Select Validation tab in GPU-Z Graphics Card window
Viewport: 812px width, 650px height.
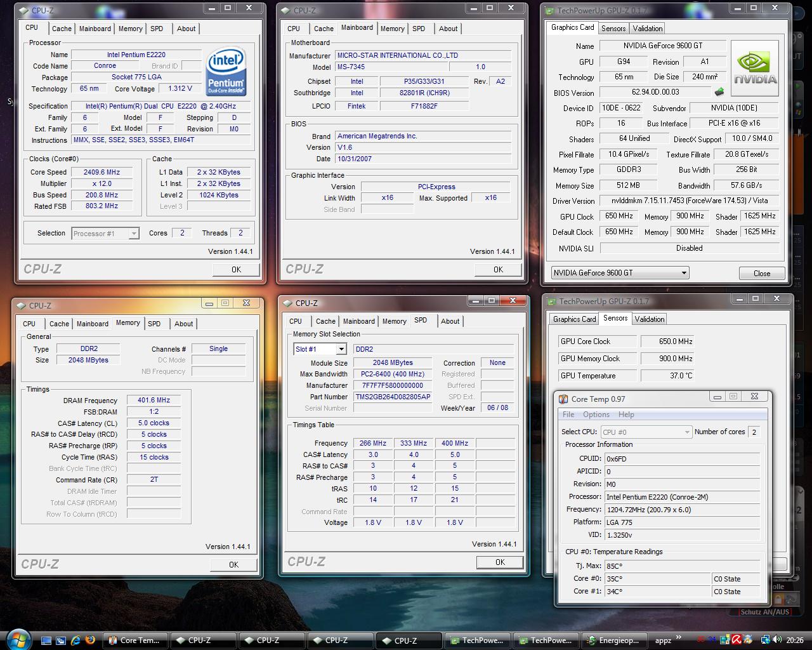[x=648, y=29]
